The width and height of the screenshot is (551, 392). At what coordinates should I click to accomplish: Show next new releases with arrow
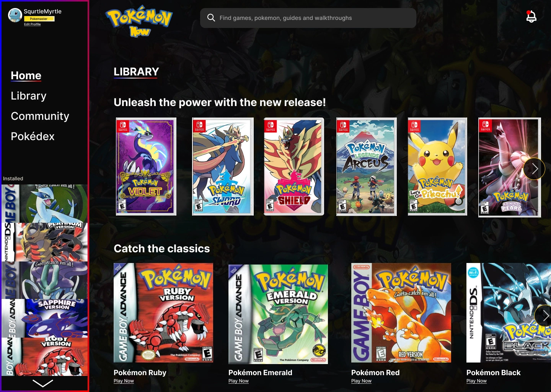click(x=534, y=169)
